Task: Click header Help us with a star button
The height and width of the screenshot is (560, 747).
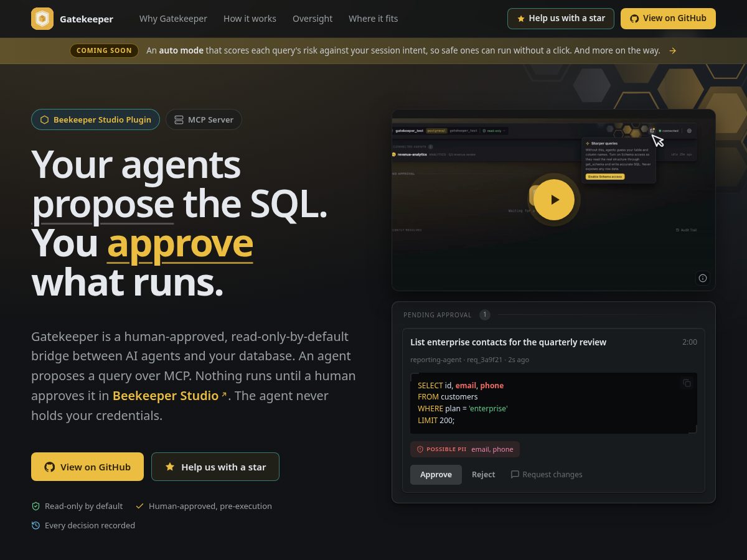Action: click(560, 19)
